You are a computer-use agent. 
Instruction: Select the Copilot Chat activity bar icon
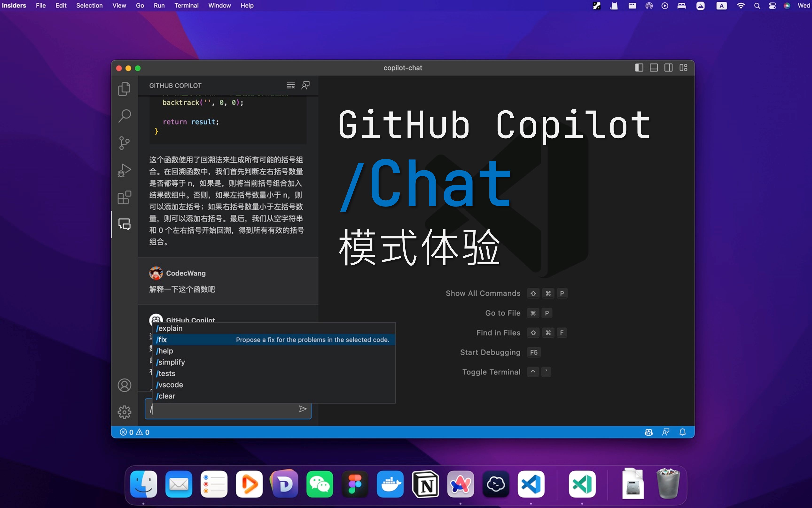[x=125, y=224]
